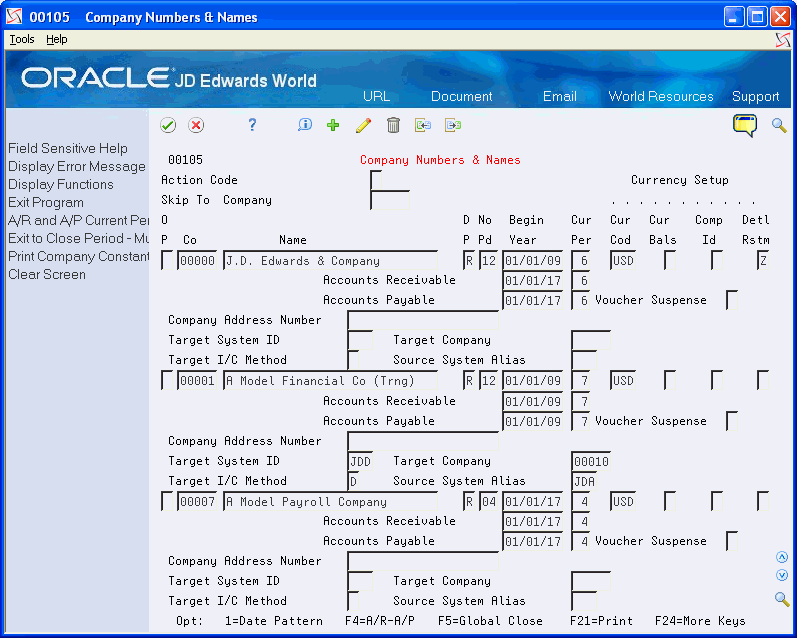Click Comp Id field for company 00001
The width and height of the screenshot is (797, 638).
[x=717, y=380]
